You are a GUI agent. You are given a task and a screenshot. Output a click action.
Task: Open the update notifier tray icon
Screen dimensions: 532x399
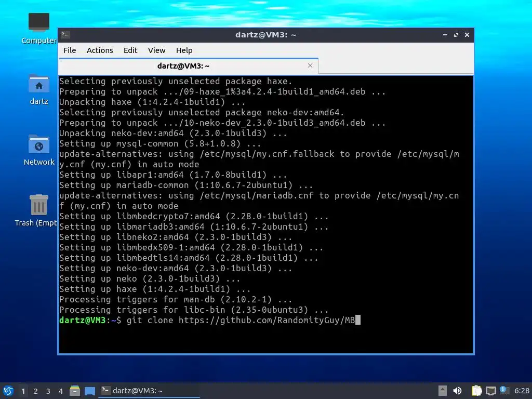pos(504,390)
